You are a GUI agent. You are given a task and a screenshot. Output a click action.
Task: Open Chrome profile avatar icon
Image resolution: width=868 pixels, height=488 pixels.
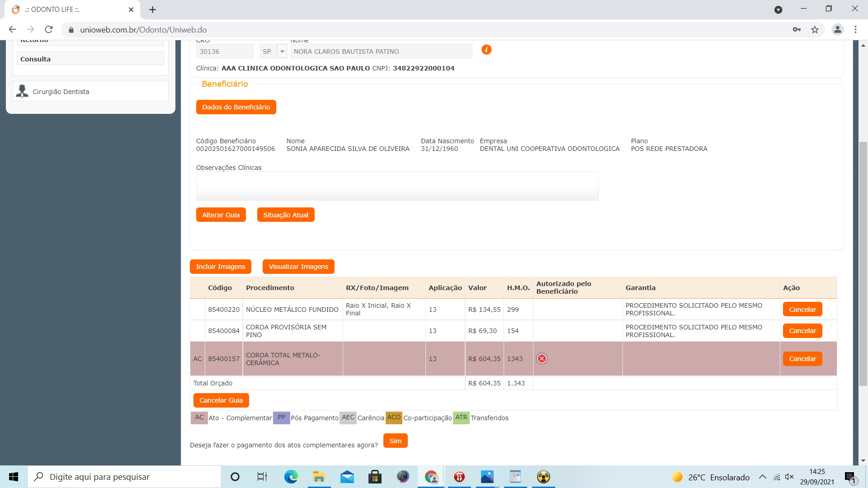(x=837, y=30)
